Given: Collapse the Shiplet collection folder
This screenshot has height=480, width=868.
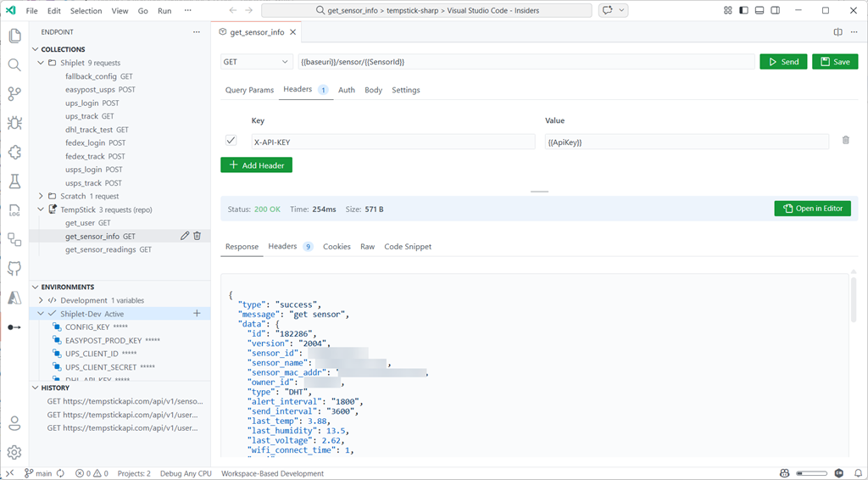Looking at the screenshot, I should point(41,63).
